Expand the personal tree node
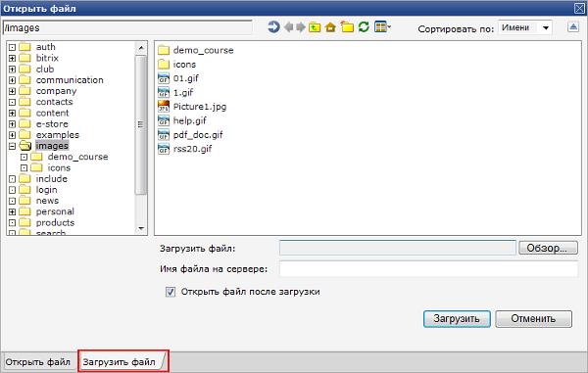Image resolution: width=588 pixels, height=373 pixels. 12,212
